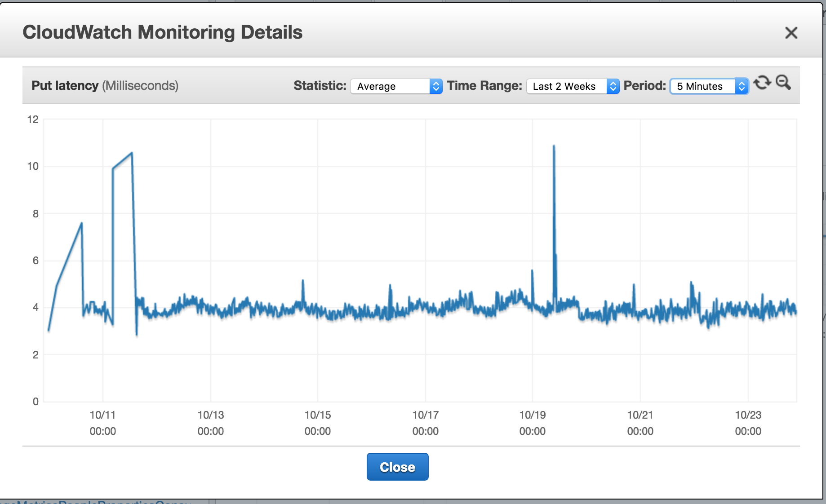
Task: Click the blue Close button
Action: [x=397, y=467]
